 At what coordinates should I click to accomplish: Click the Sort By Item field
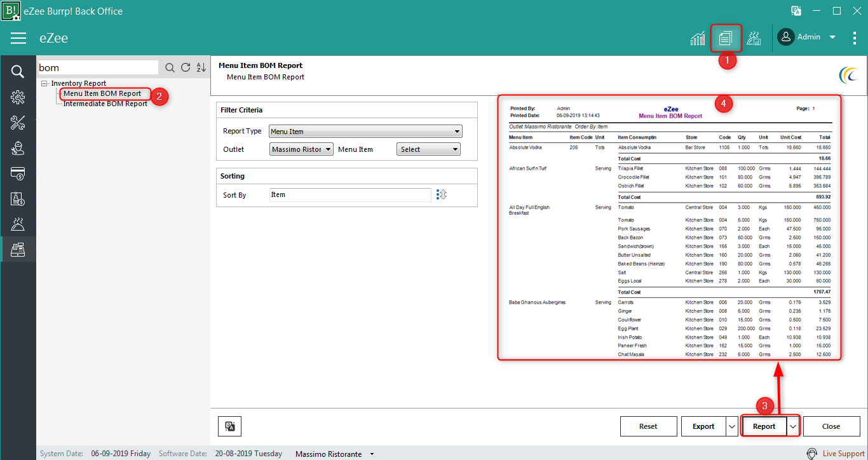point(350,195)
